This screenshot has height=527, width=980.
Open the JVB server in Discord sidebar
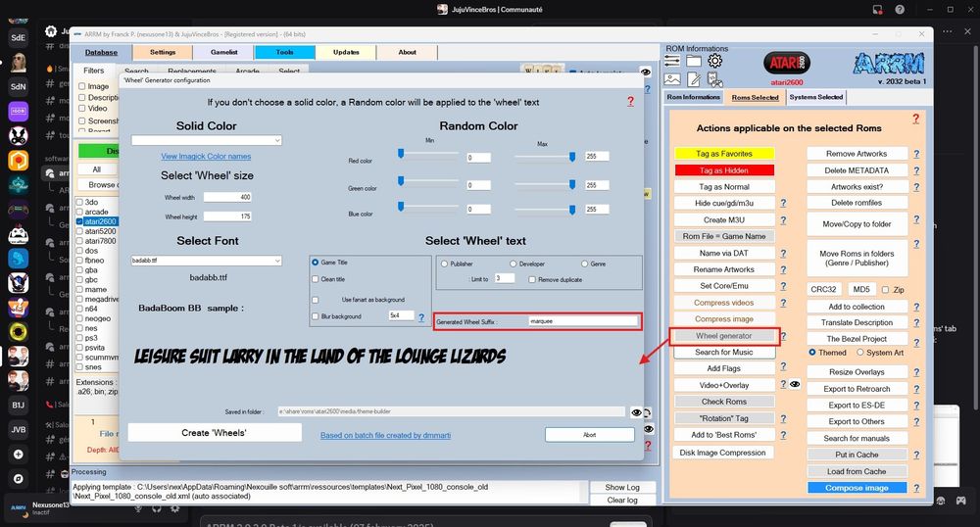click(x=18, y=430)
